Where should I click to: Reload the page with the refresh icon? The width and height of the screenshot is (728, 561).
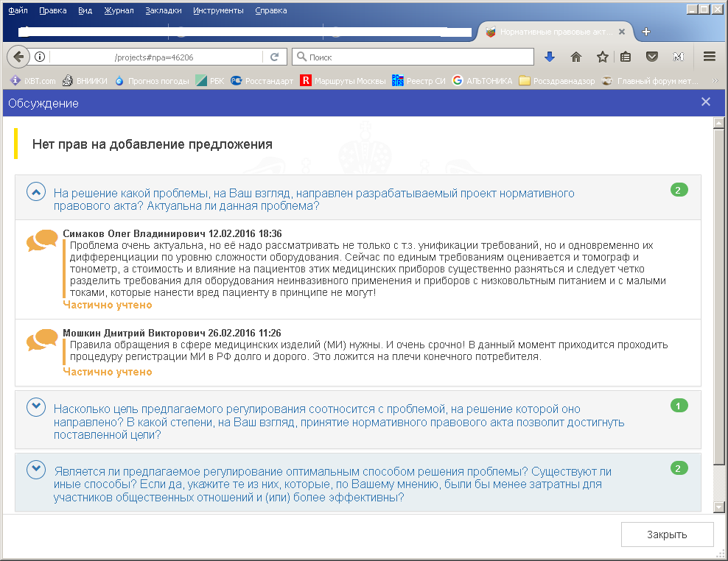(x=274, y=57)
